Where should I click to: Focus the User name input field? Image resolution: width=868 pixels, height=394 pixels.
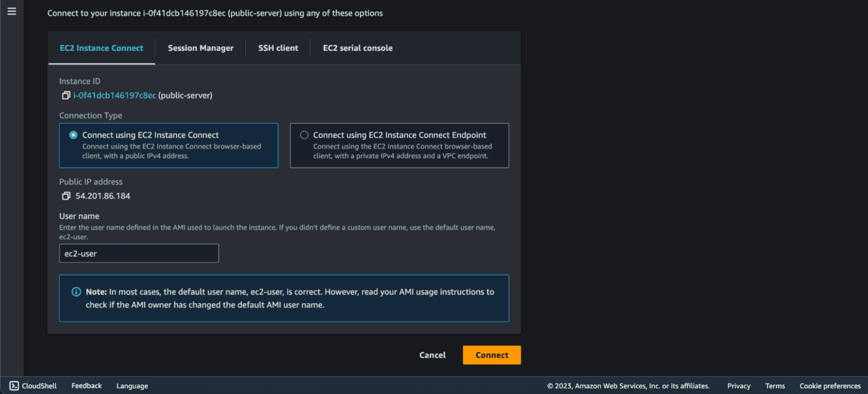pos(139,253)
